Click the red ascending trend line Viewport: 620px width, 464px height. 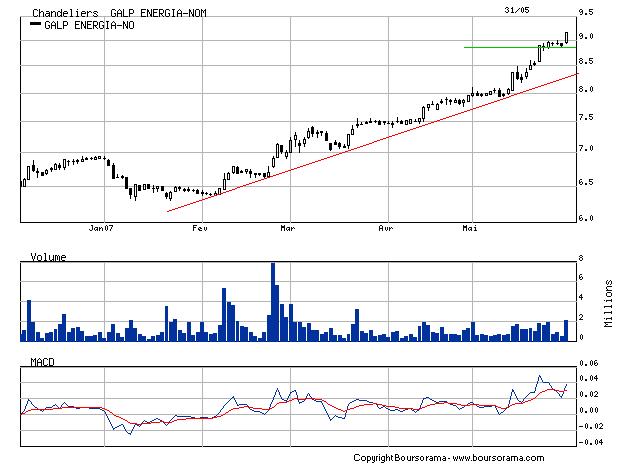pyautogui.click(x=373, y=142)
